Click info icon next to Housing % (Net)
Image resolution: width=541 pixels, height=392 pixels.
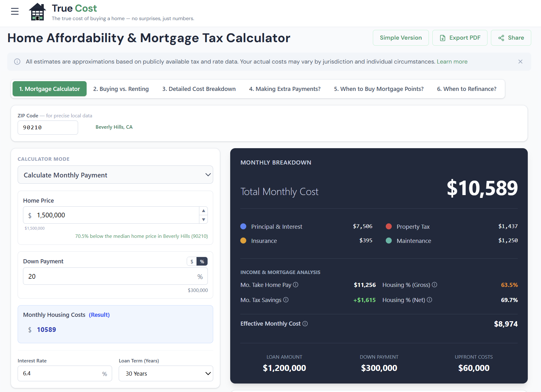pyautogui.click(x=430, y=300)
